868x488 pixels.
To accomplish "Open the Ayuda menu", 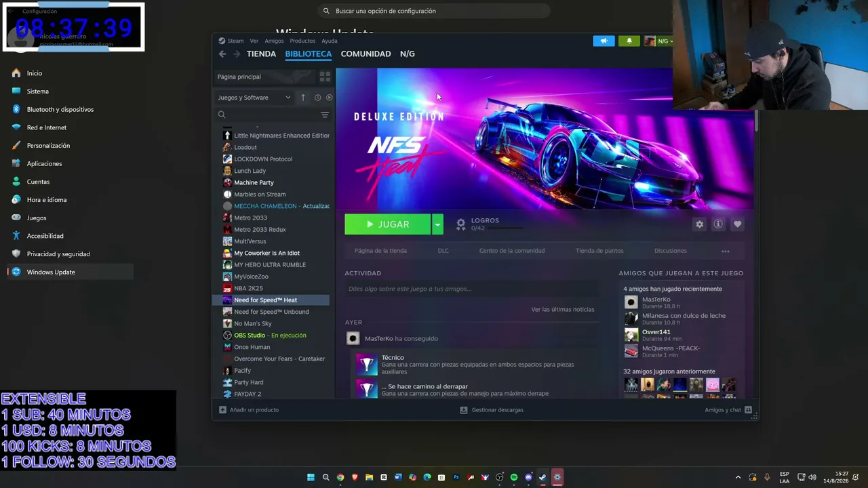I will point(330,41).
